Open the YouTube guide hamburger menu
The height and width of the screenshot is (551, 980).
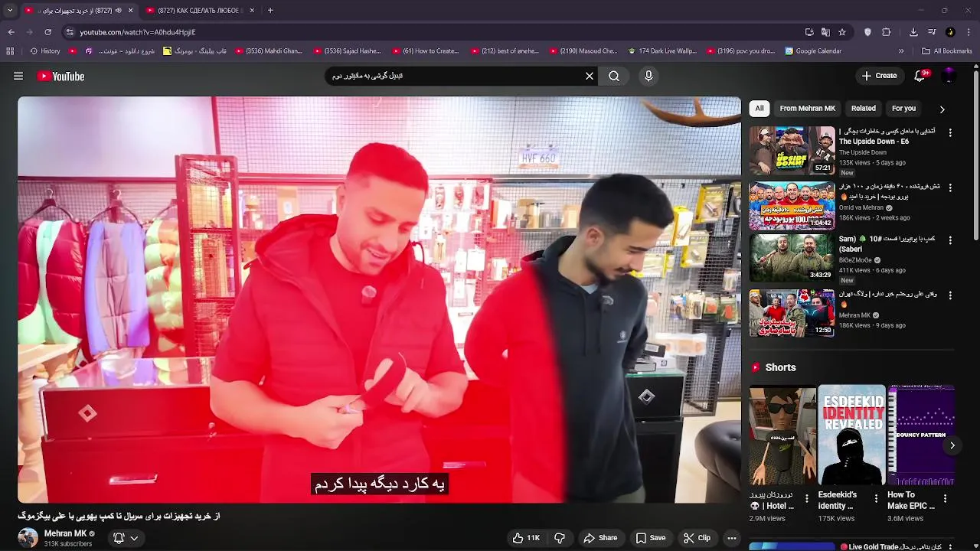tap(18, 76)
